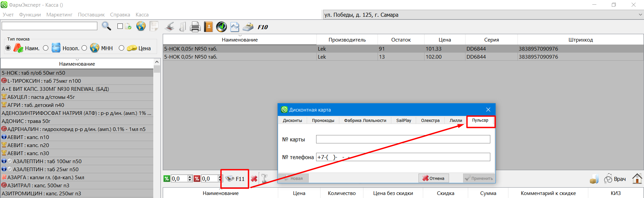Click the first percent discount spinner arrows
Screen dimensions: 644x198
pyautogui.click(x=190, y=179)
